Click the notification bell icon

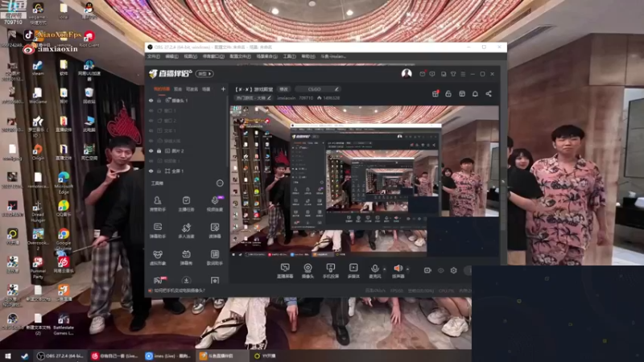pyautogui.click(x=475, y=93)
